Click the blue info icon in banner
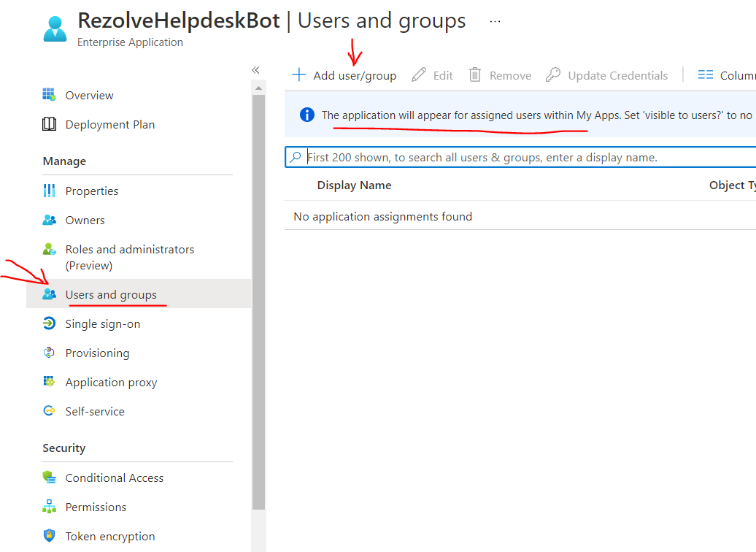The height and width of the screenshot is (552, 756). click(307, 115)
